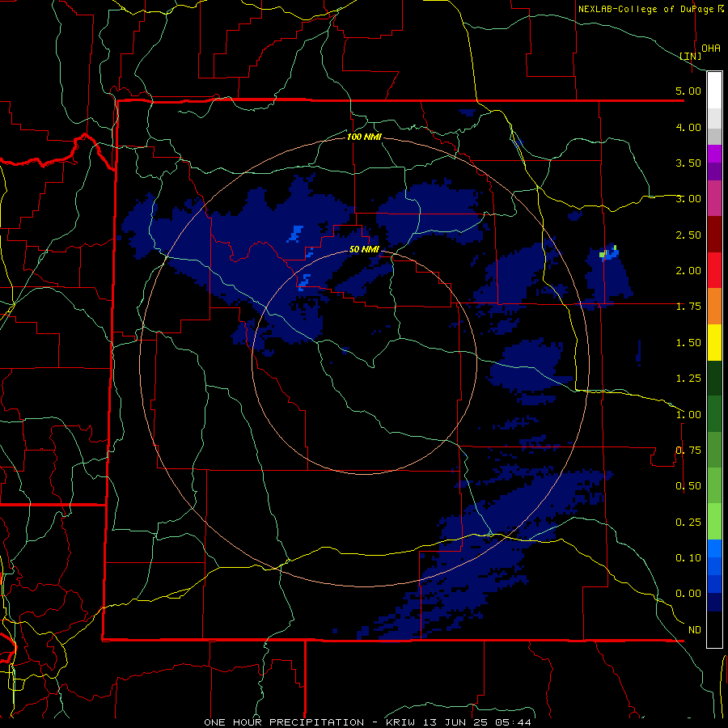Click the 100 NMI range ring label
Screen dimensions: 728x728
point(365,137)
